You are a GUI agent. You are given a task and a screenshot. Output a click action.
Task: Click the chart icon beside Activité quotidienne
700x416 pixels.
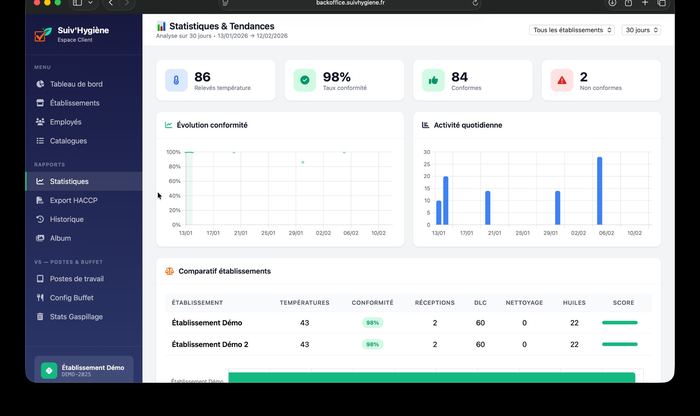tap(425, 125)
